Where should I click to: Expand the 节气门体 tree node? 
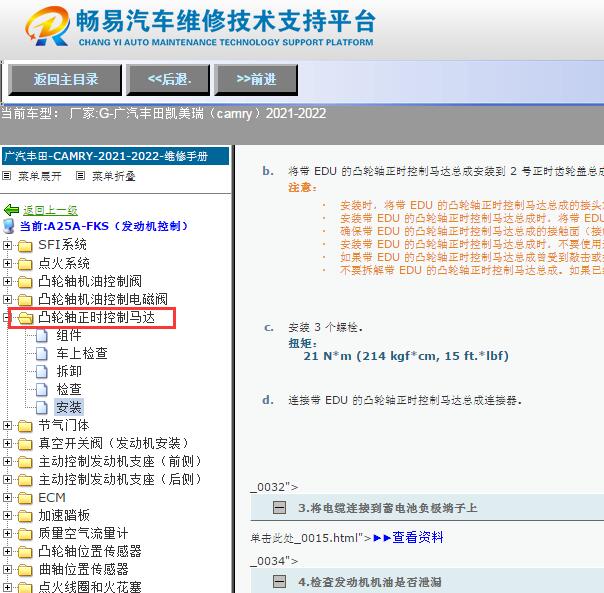pos(7,425)
